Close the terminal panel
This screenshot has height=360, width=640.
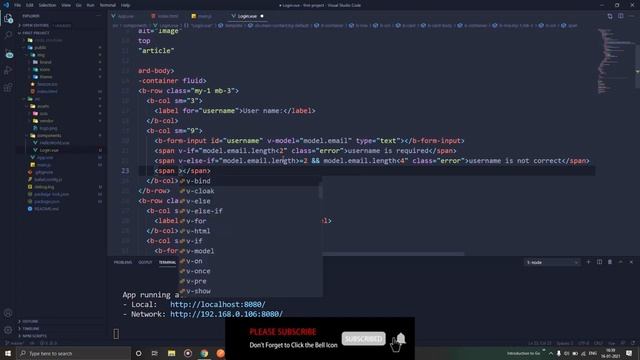pyautogui.click(x=631, y=262)
